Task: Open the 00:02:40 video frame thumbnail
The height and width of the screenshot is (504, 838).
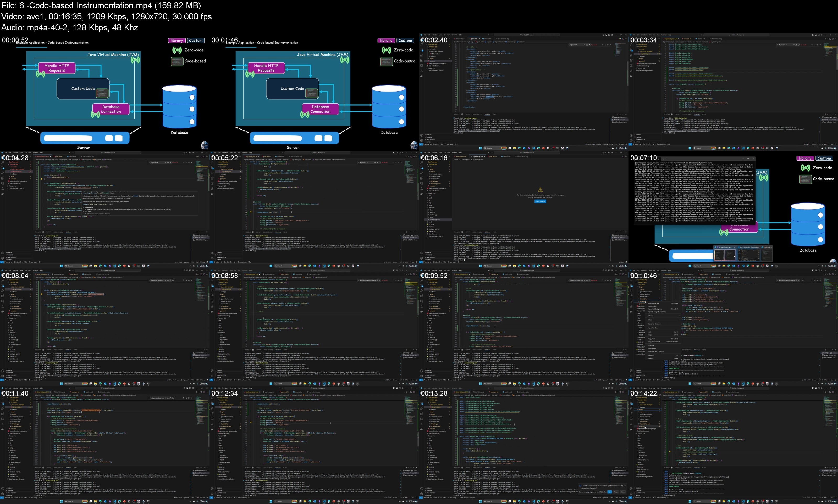Action: point(524,92)
